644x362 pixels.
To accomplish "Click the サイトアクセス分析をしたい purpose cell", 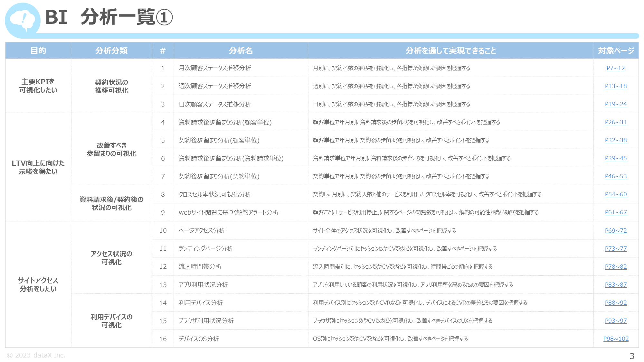I will pyautogui.click(x=38, y=284).
